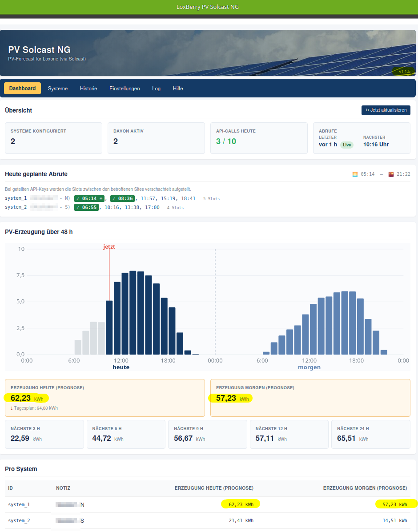Click the sunrise icon next to 05:14
The width and height of the screenshot is (418, 532).
(x=355, y=174)
